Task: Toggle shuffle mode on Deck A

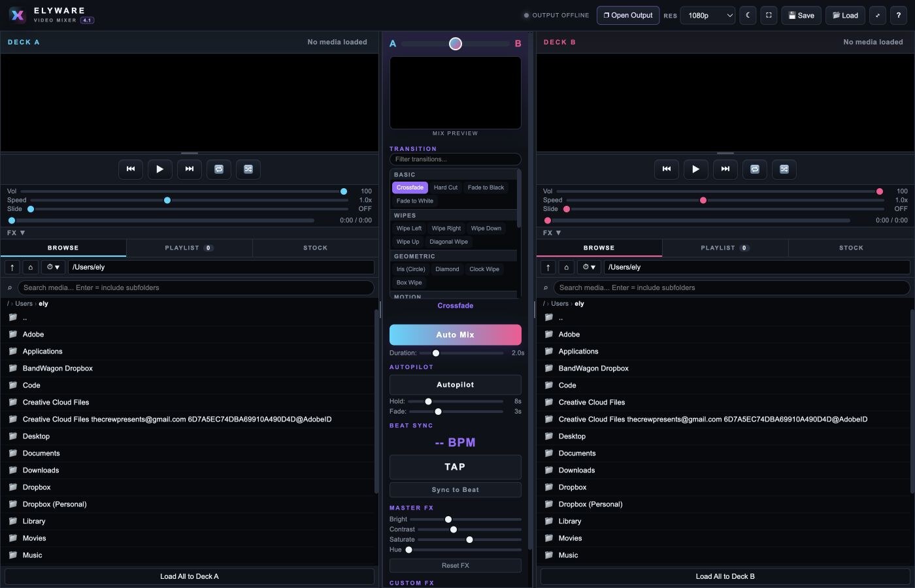Action: coord(248,169)
